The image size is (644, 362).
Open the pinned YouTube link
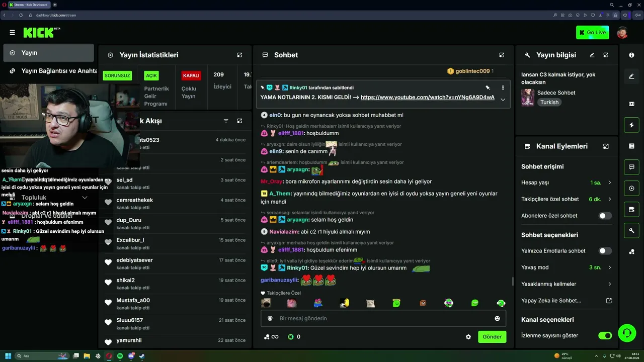pos(428,97)
